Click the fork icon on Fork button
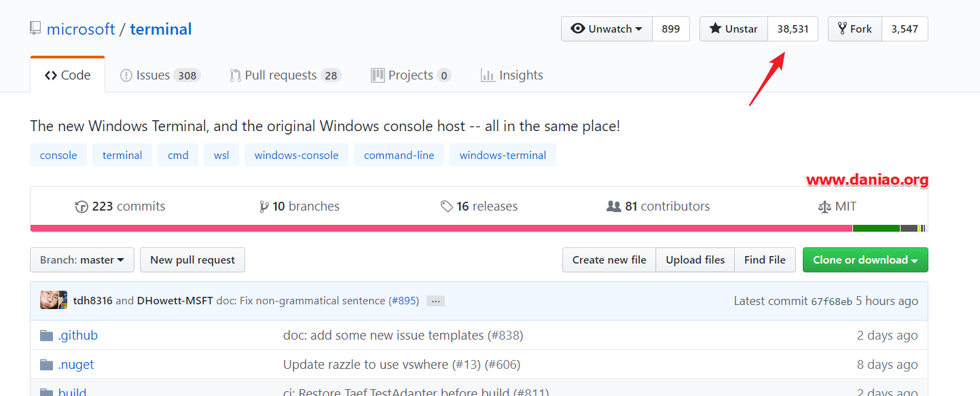 (x=842, y=29)
